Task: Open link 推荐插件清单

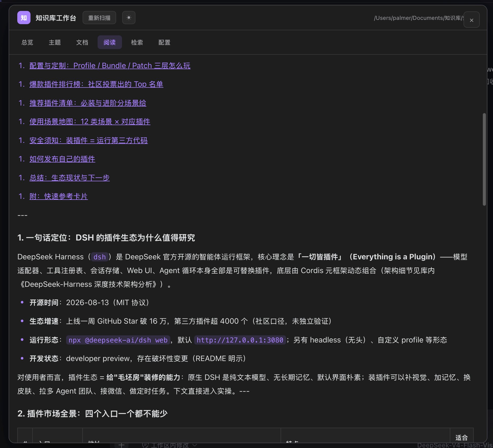Action: tap(88, 103)
